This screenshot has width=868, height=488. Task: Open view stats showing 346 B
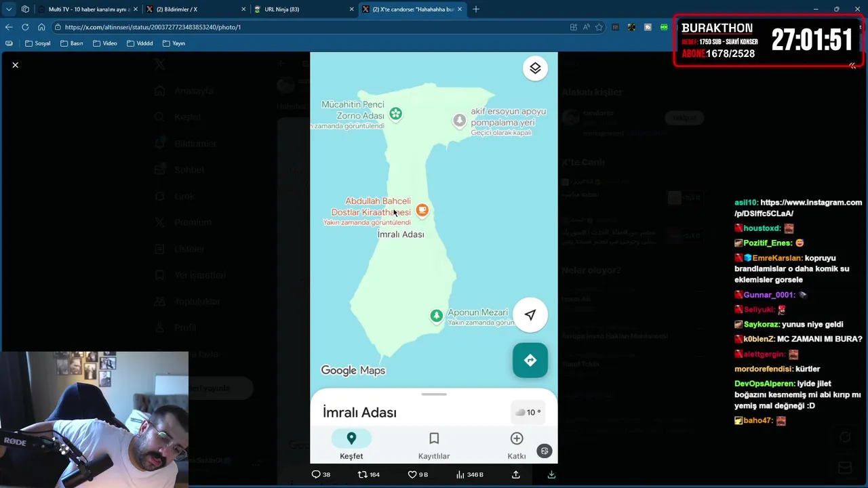pyautogui.click(x=469, y=474)
